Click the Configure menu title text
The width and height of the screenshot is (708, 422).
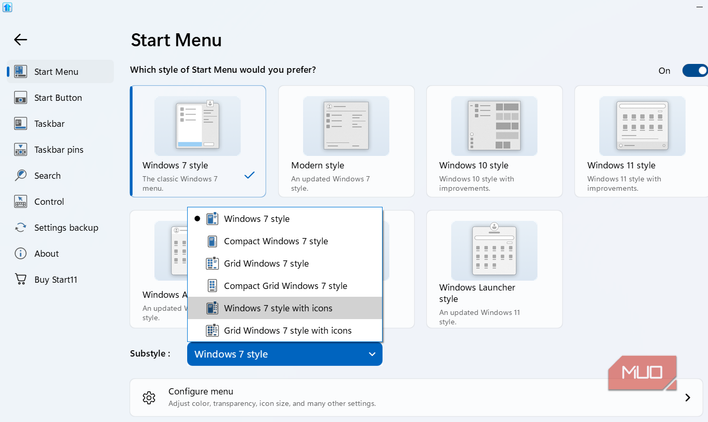pos(201,391)
